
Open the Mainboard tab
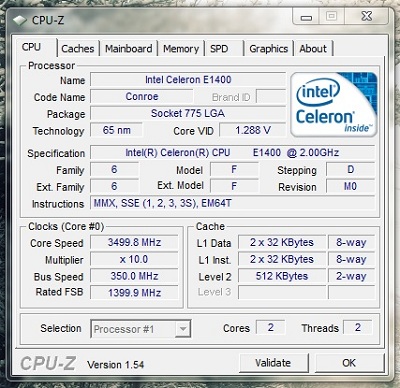129,49
